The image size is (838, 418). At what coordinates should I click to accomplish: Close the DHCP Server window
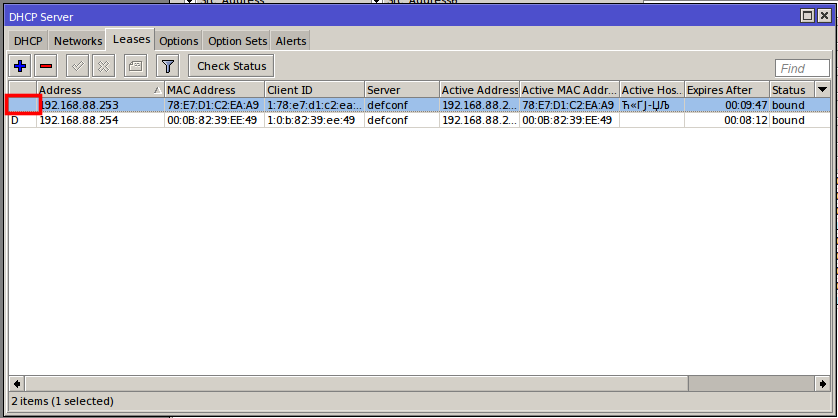(x=824, y=16)
